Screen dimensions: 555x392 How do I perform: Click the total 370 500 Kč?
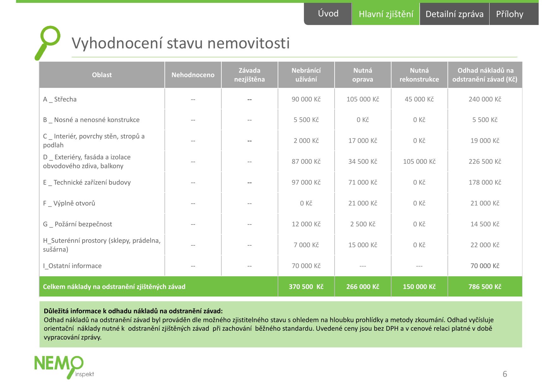[x=306, y=287]
